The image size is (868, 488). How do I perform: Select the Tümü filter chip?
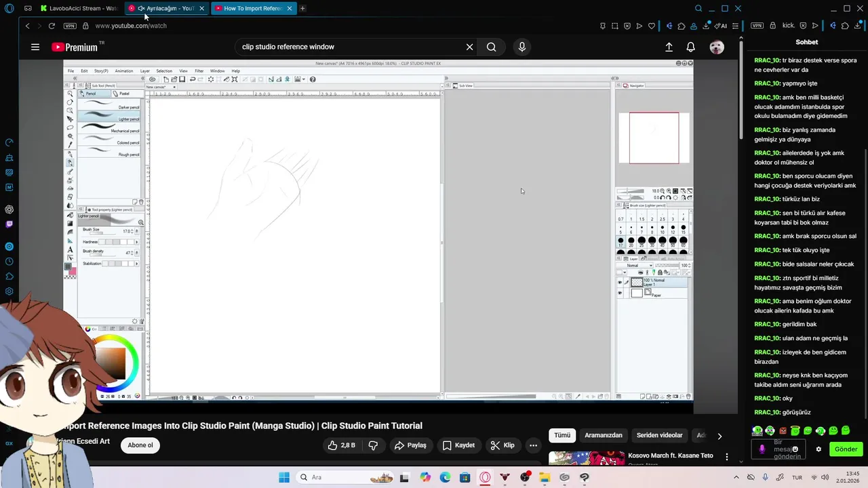(x=562, y=435)
